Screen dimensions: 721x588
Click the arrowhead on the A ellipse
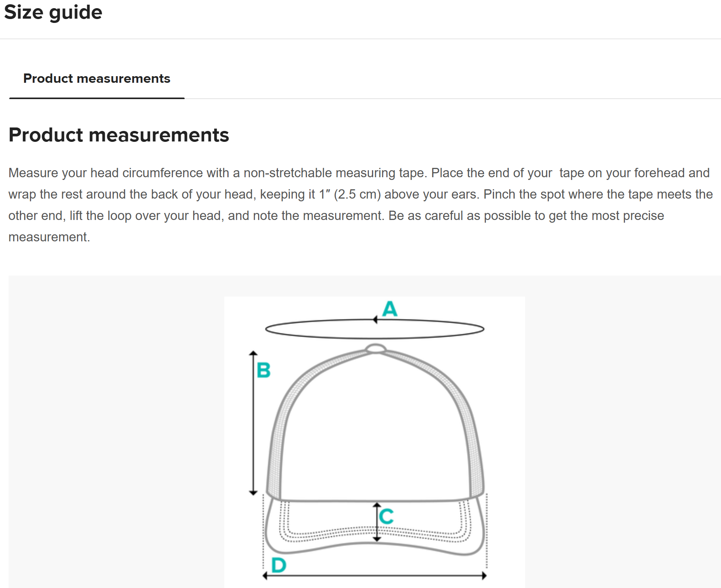coord(375,320)
